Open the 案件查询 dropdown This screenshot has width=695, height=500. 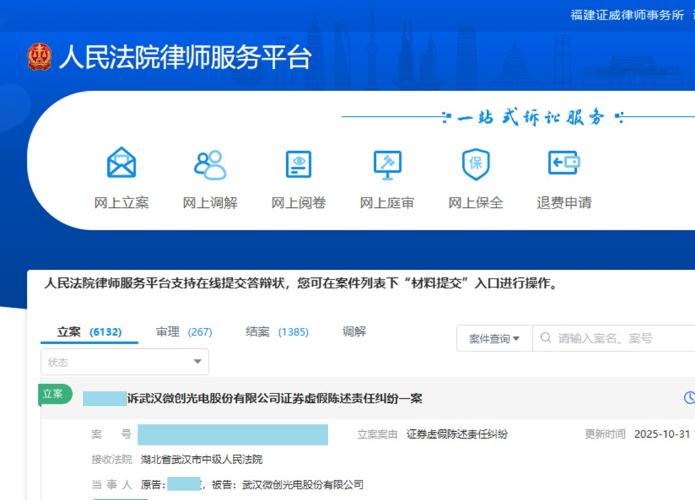tap(494, 339)
